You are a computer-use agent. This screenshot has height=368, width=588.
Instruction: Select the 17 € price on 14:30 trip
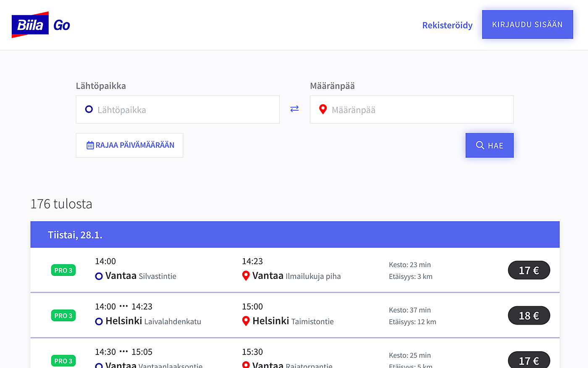(529, 360)
